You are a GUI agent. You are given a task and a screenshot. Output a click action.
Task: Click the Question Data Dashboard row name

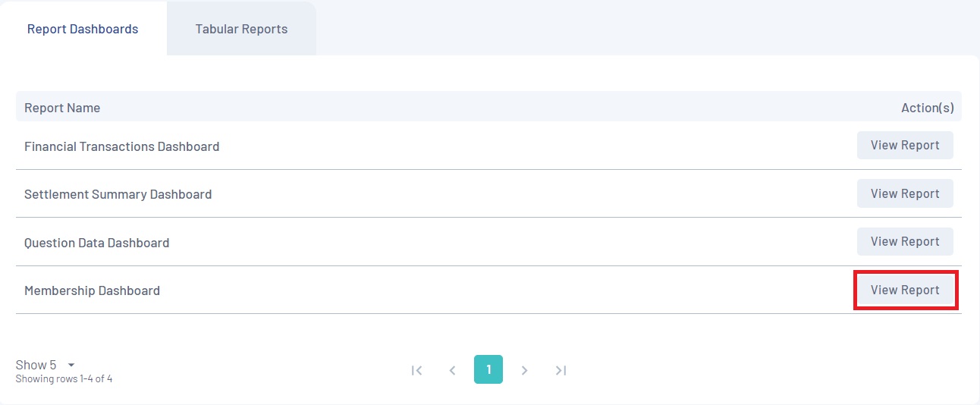click(96, 243)
